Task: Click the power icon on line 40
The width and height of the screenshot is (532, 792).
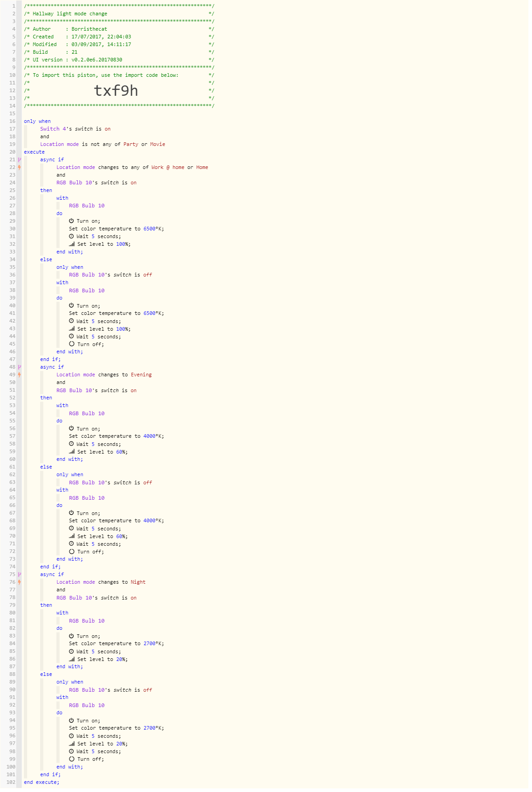Action: coord(71,305)
